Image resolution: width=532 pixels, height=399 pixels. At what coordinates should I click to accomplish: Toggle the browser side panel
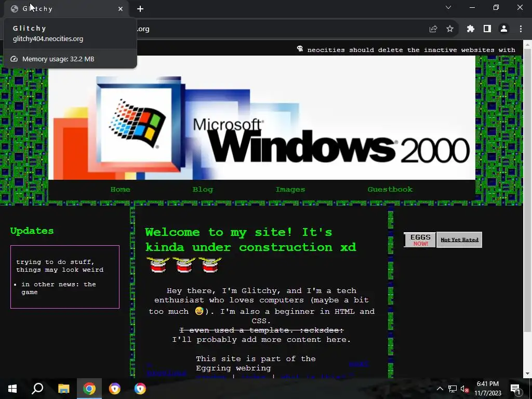487,29
